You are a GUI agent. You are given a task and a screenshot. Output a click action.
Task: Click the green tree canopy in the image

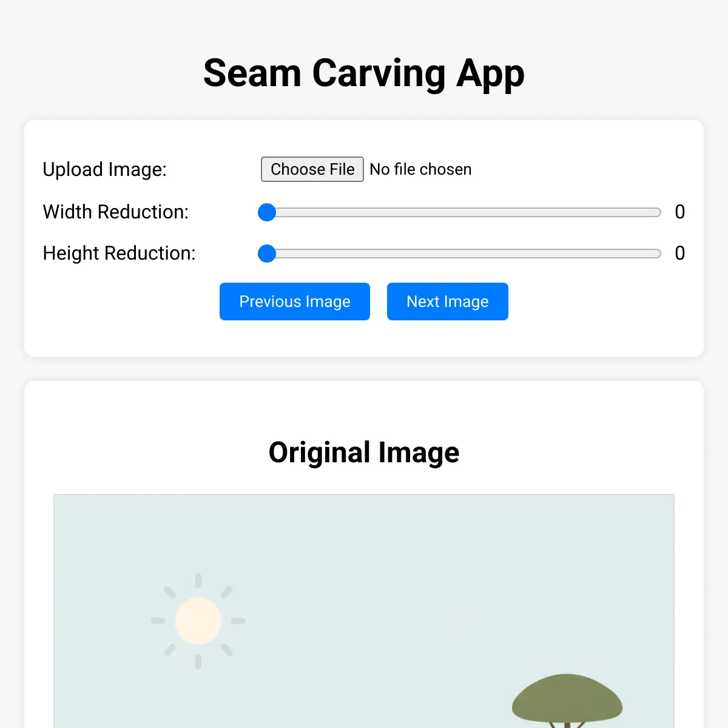567,699
